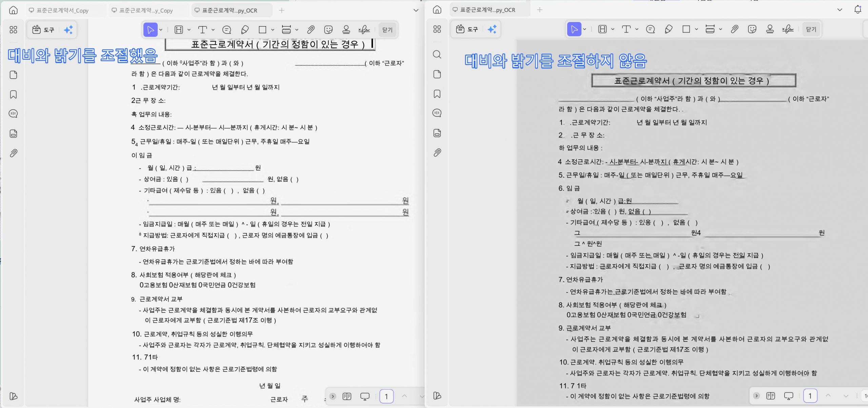Viewport: 868px width, 408px height.
Task: Click 닫기 button in left window toolbar
Action: [x=387, y=30]
